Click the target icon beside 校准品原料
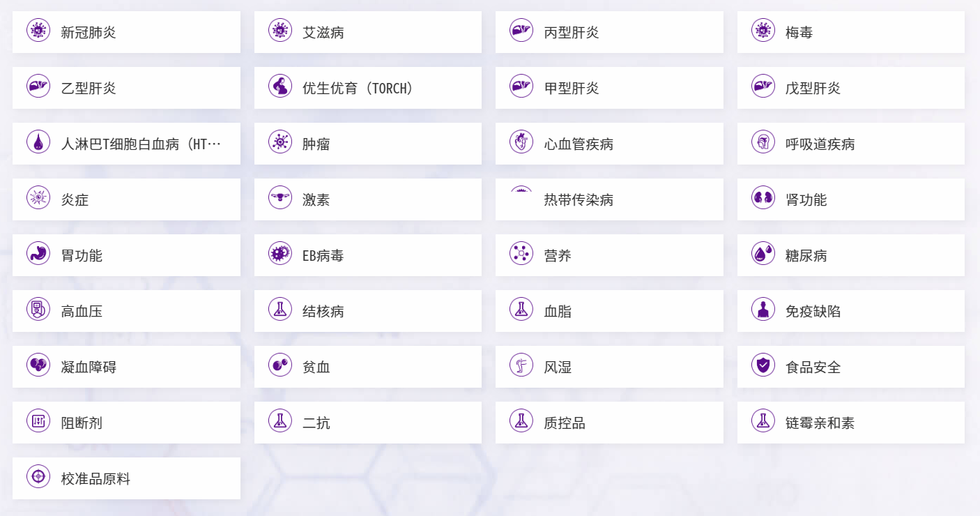The width and height of the screenshot is (980, 516). point(38,477)
